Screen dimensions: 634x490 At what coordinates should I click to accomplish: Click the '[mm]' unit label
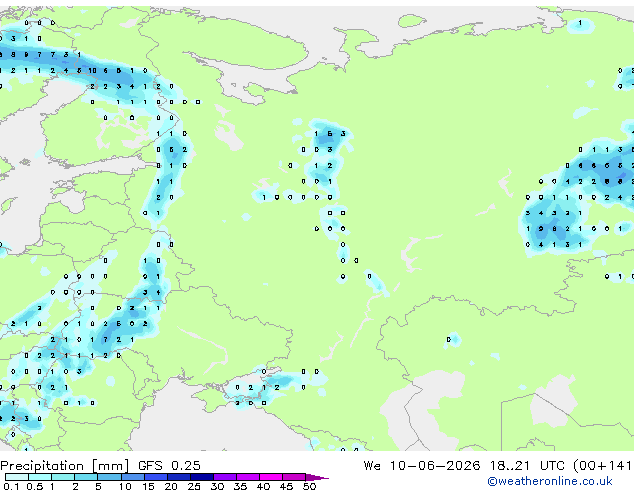pos(110,466)
